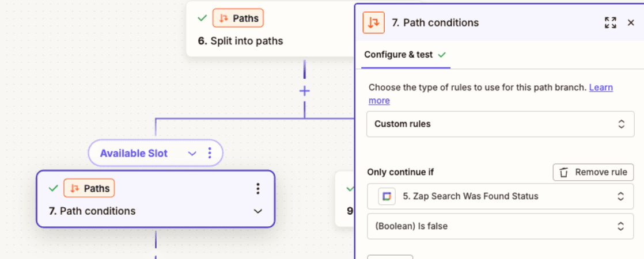Viewport: 644px width, 259px height.
Task: Open the (Boolean) Is false condition dropdown
Action: [x=500, y=226]
